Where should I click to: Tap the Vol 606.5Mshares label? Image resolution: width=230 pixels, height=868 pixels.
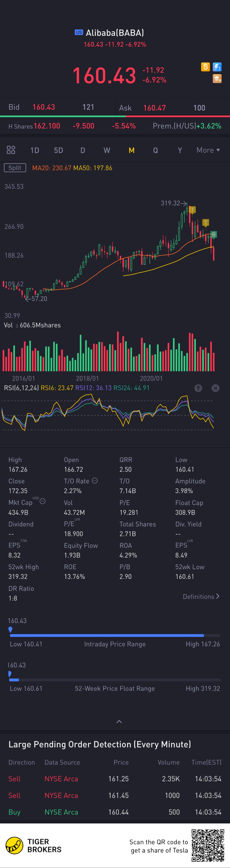coord(33,325)
